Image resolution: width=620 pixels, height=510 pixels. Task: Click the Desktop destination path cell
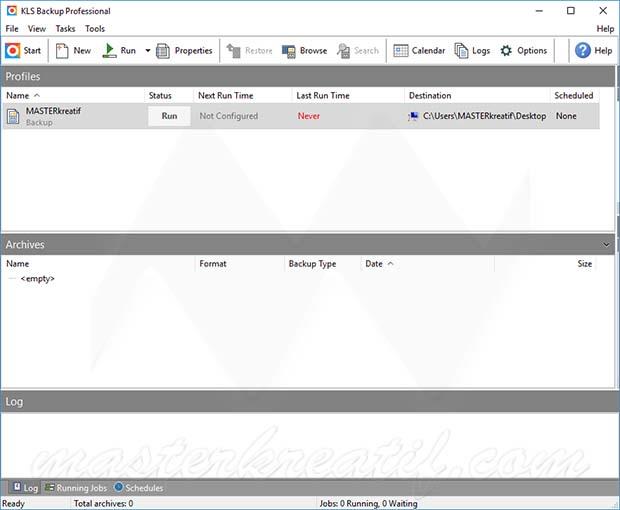point(484,116)
